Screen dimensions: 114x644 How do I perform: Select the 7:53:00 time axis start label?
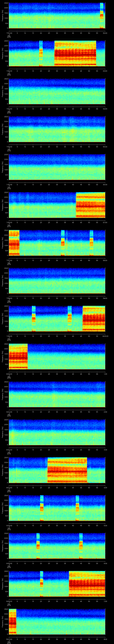[x=9, y=109]
